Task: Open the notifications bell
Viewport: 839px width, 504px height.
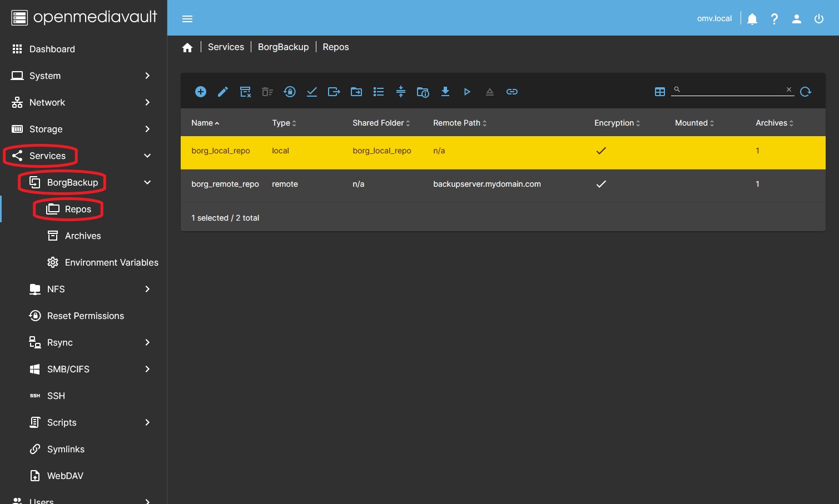Action: 752,19
